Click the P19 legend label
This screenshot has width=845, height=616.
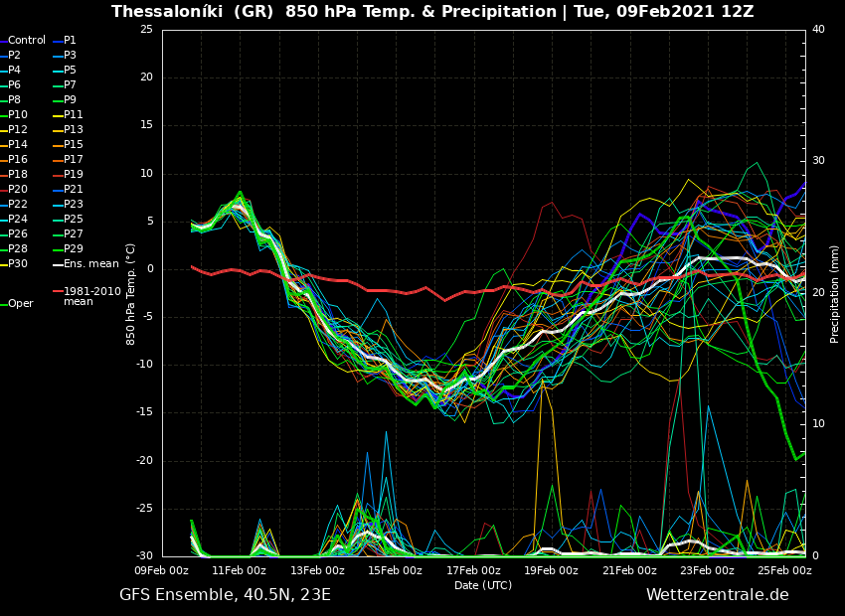[74, 175]
